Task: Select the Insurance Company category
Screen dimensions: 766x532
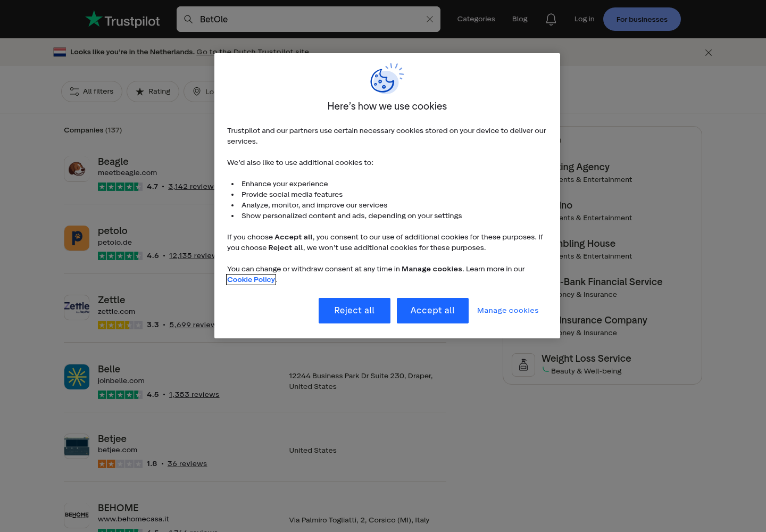Action: tap(603, 320)
